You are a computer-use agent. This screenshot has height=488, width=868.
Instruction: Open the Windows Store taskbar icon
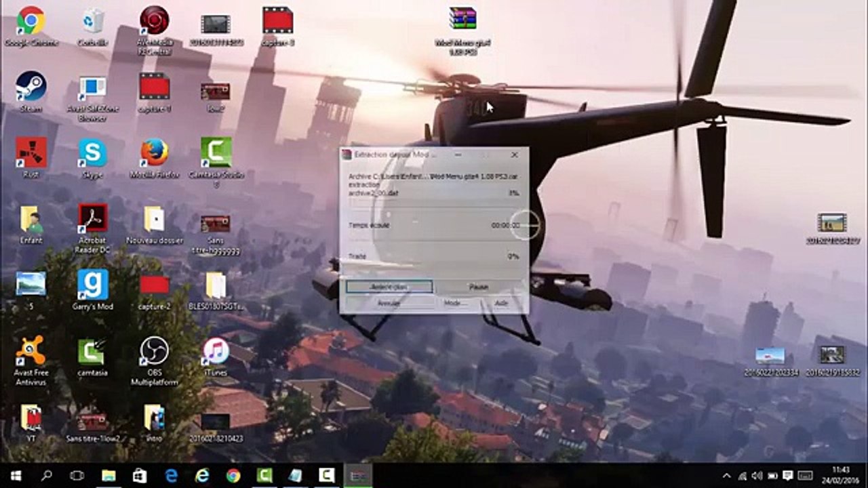click(x=140, y=476)
